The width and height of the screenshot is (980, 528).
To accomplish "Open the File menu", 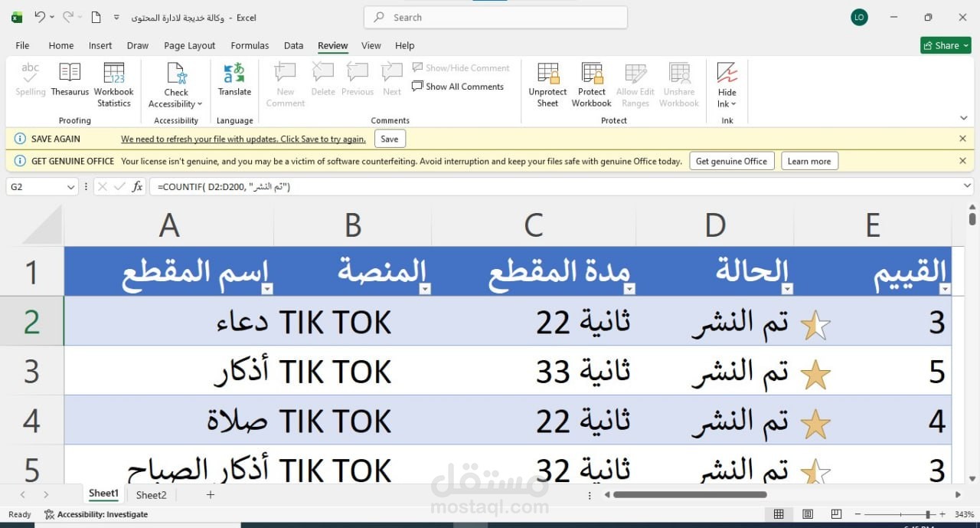I will tap(22, 45).
